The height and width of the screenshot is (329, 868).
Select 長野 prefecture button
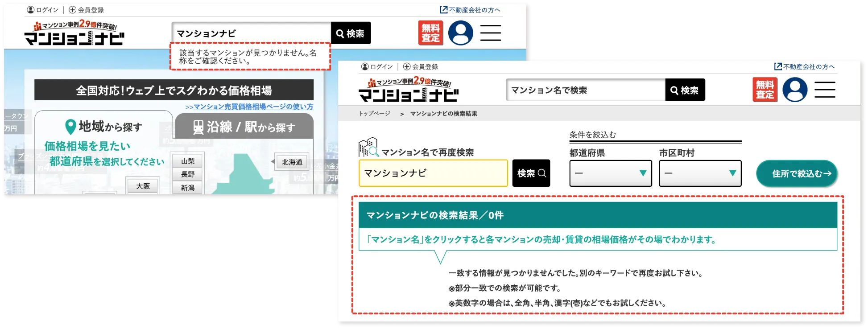pos(188,174)
